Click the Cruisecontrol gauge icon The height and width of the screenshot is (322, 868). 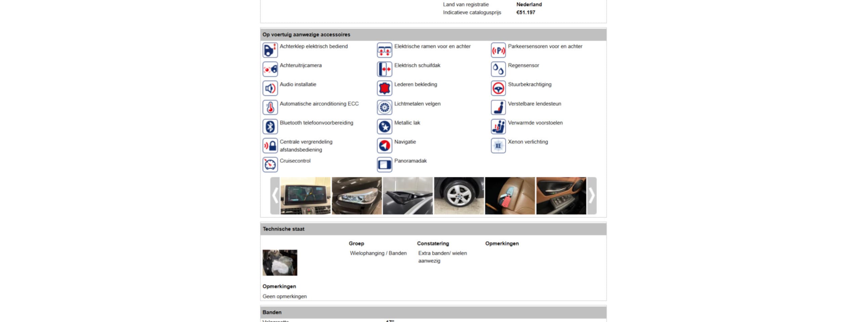[x=270, y=165]
